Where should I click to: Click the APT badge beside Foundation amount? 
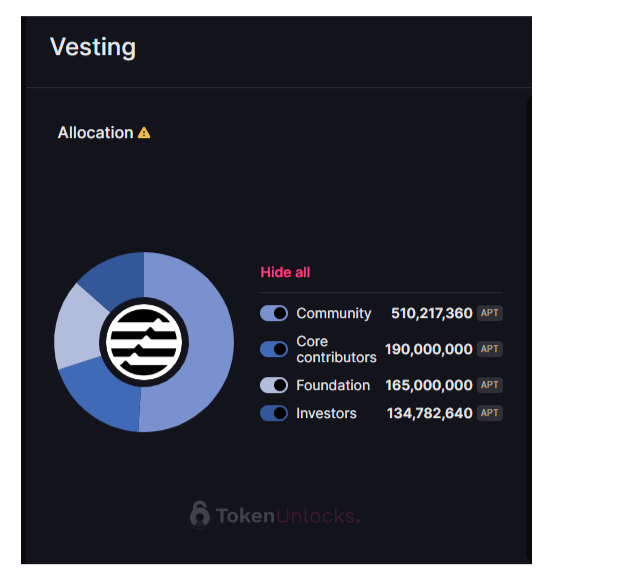[x=490, y=385]
